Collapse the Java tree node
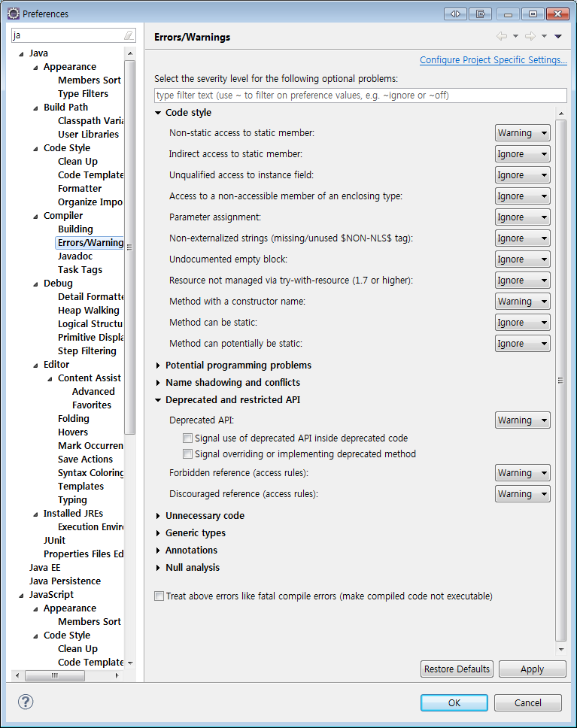The image size is (577, 728). pos(21,54)
